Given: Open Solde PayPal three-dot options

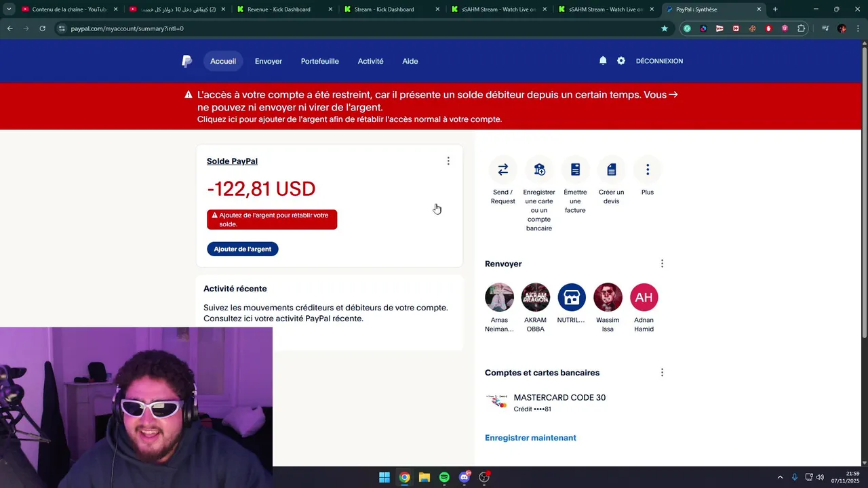Looking at the screenshot, I should [448, 161].
